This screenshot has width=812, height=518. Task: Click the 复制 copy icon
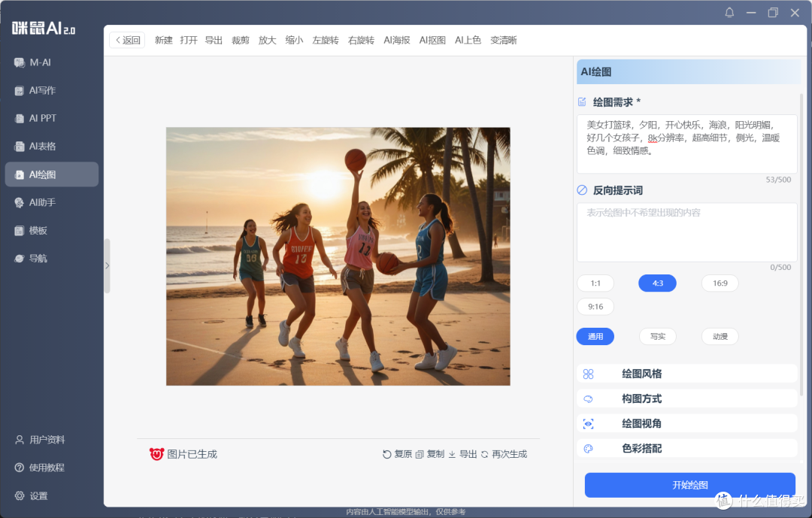pos(420,454)
